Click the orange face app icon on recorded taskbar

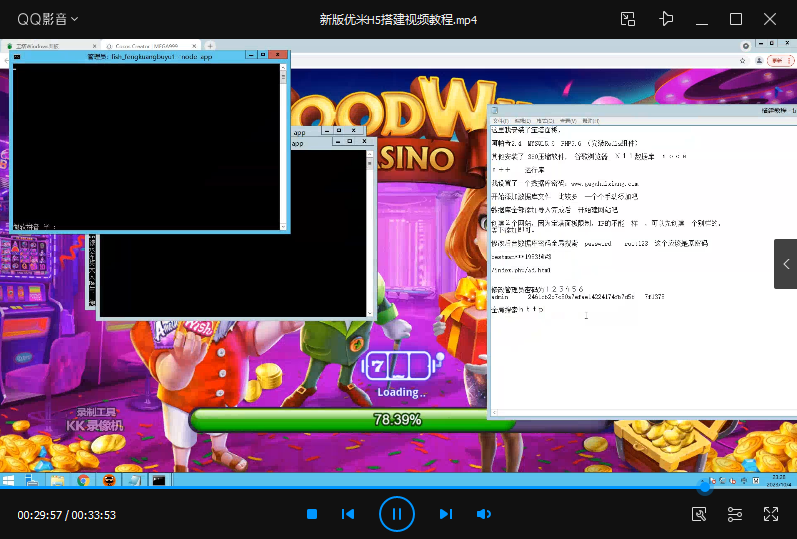point(109,480)
